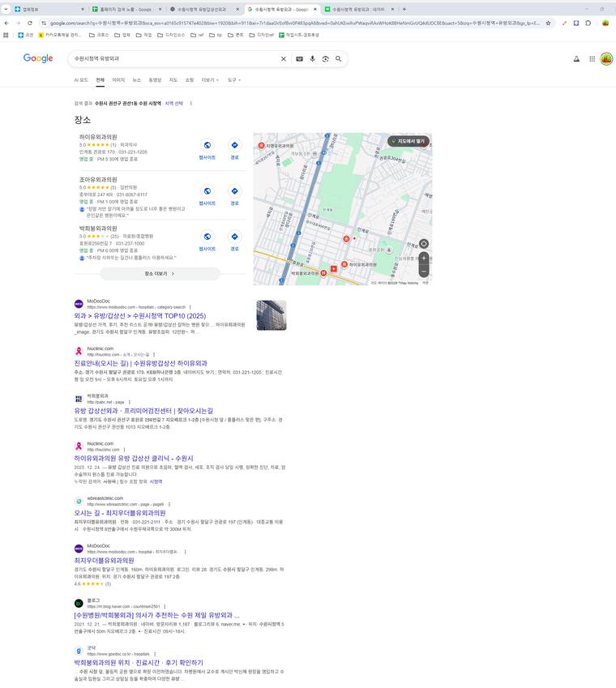Screen dimensions: 616x688
Task: Open 박희붕외과의원 위치 진료시간 result
Action: click(x=139, y=663)
